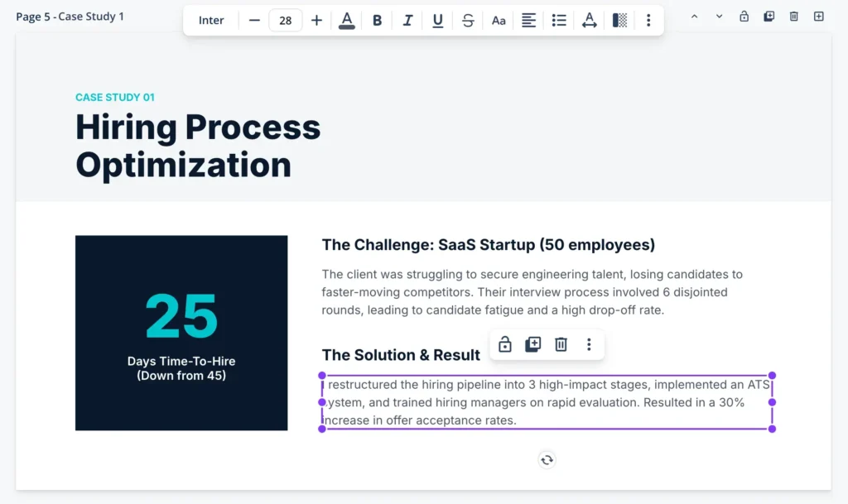Adjust letter spacing using the toolbar icon

point(589,20)
